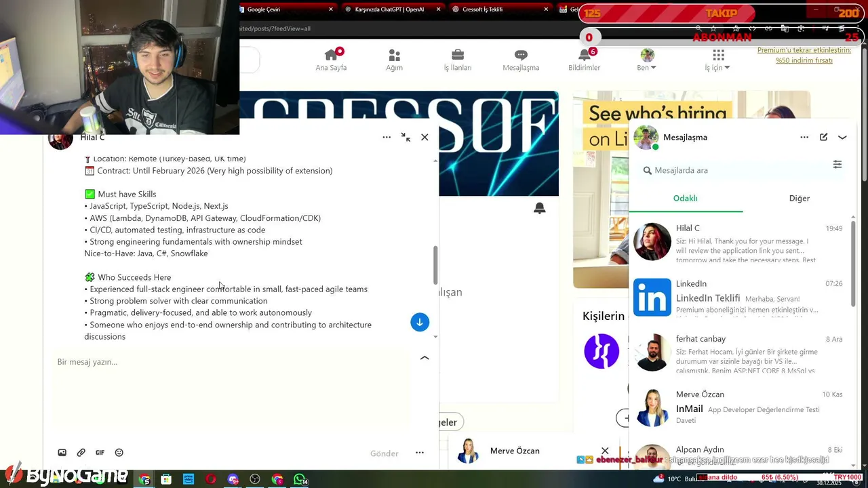Collapse the Mesajlaşma panel
The height and width of the screenshot is (488, 868).
(842, 137)
